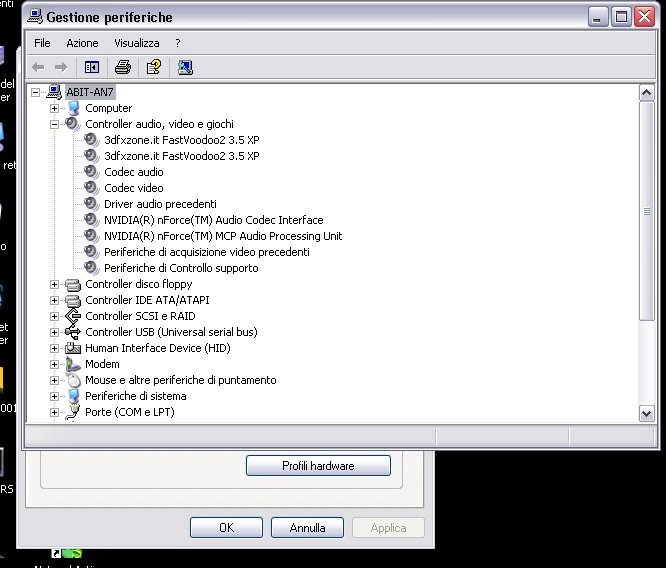Expand the Computer node
The width and height of the screenshot is (666, 568).
click(54, 108)
